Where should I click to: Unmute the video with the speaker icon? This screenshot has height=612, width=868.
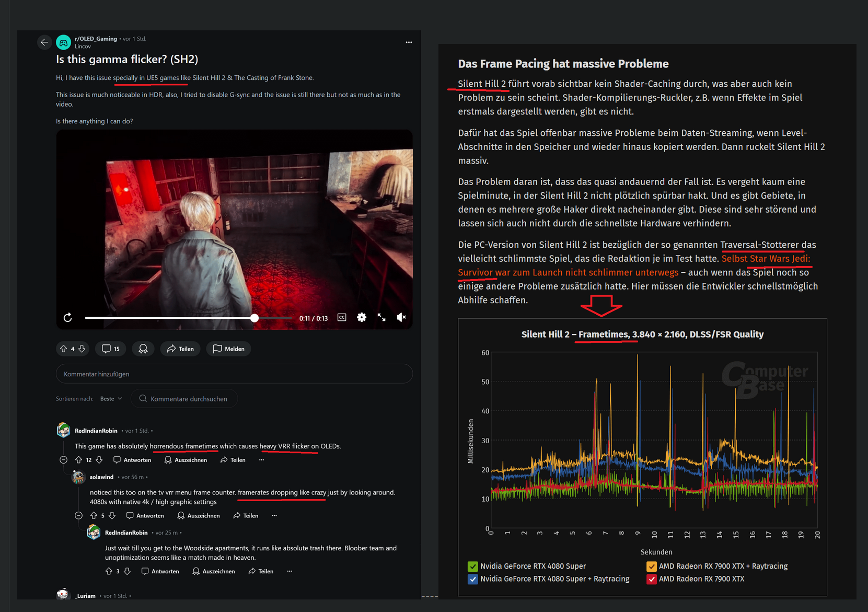pos(401,317)
